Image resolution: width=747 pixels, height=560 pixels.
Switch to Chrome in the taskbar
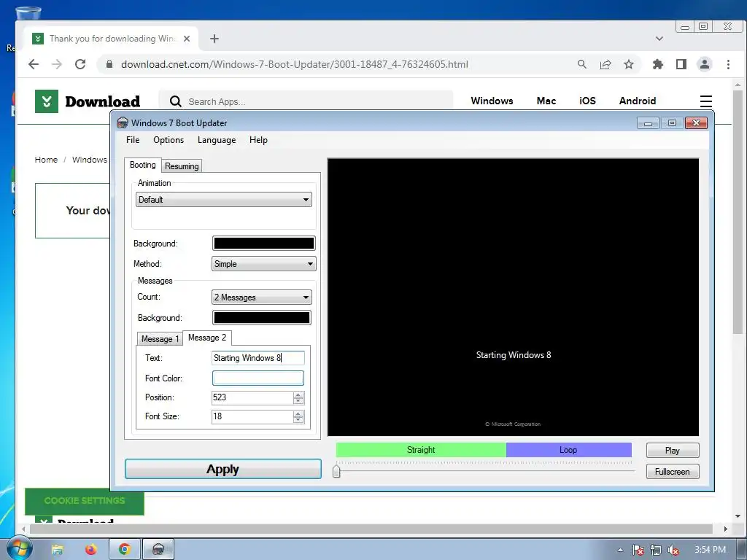[x=125, y=550]
